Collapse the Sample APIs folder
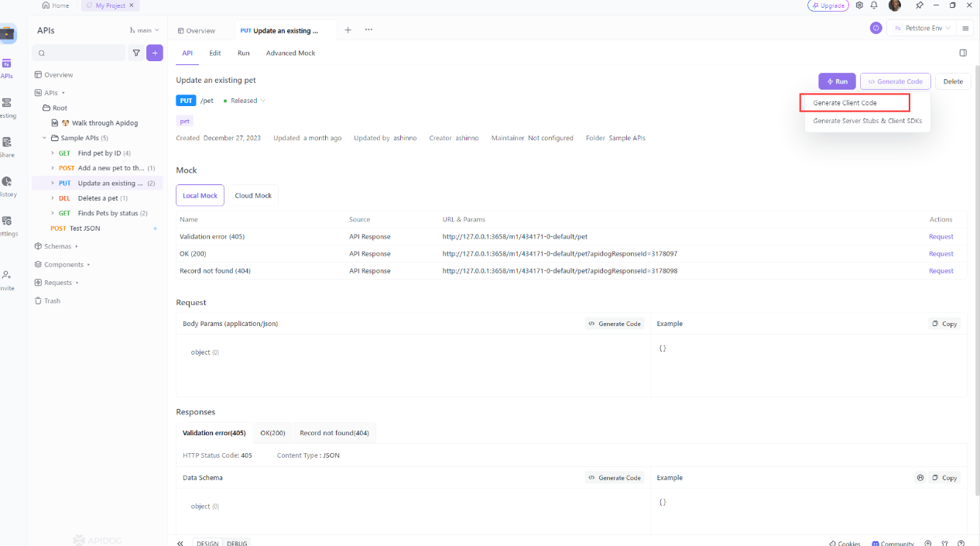The width and height of the screenshot is (980, 546). point(45,138)
